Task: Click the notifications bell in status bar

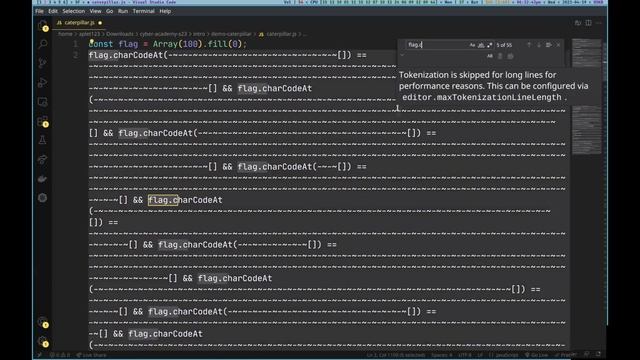Action: point(598,355)
